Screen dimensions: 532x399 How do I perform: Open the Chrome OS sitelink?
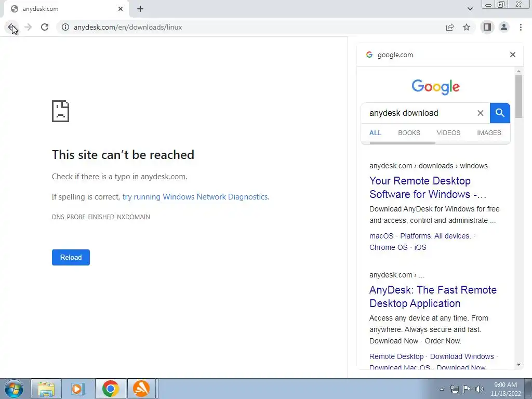coord(389,247)
